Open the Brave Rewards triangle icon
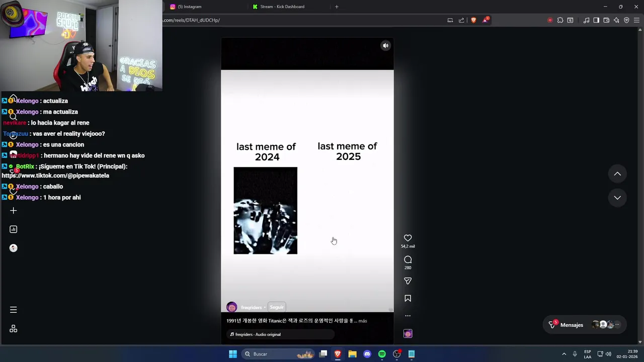The height and width of the screenshot is (362, 644). 486,20
